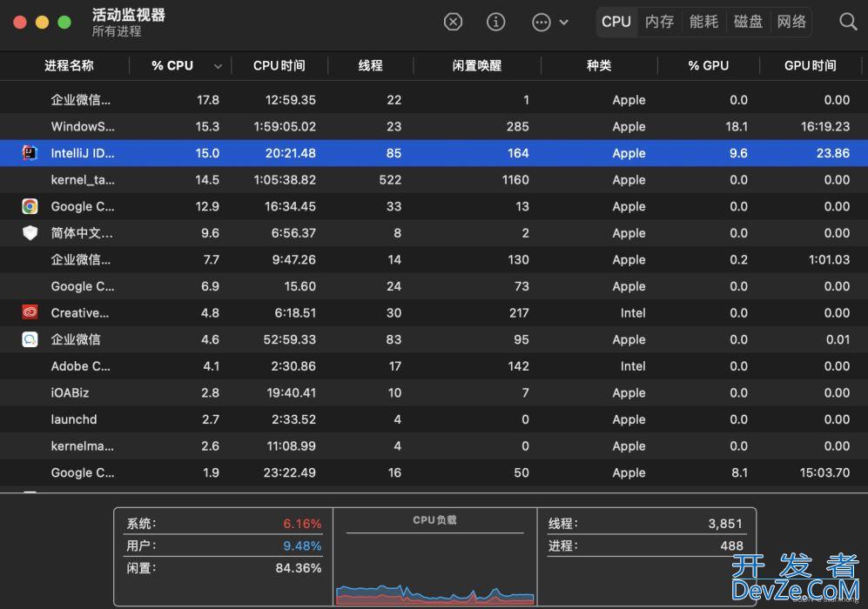Click GPU time value 15:03.70
The image size is (868, 609).
click(x=824, y=473)
